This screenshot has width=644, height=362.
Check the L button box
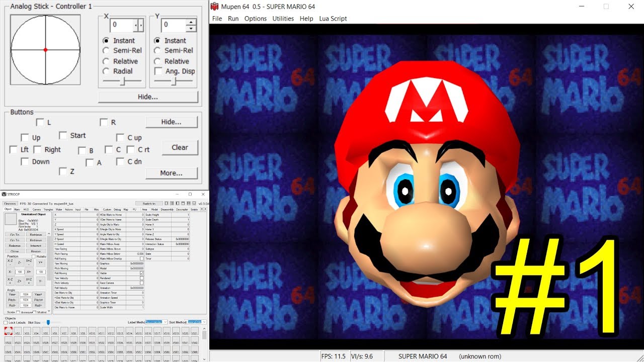pos(40,122)
